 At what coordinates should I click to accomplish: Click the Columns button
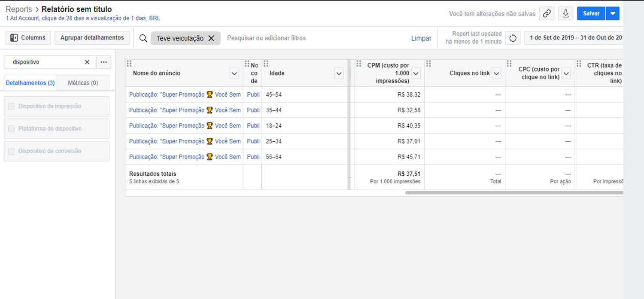pos(28,38)
